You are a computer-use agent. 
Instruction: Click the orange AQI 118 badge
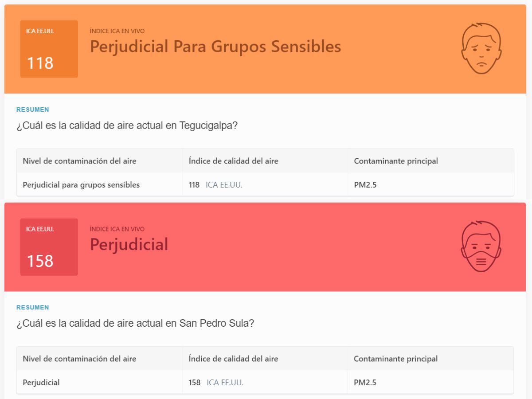tap(49, 49)
